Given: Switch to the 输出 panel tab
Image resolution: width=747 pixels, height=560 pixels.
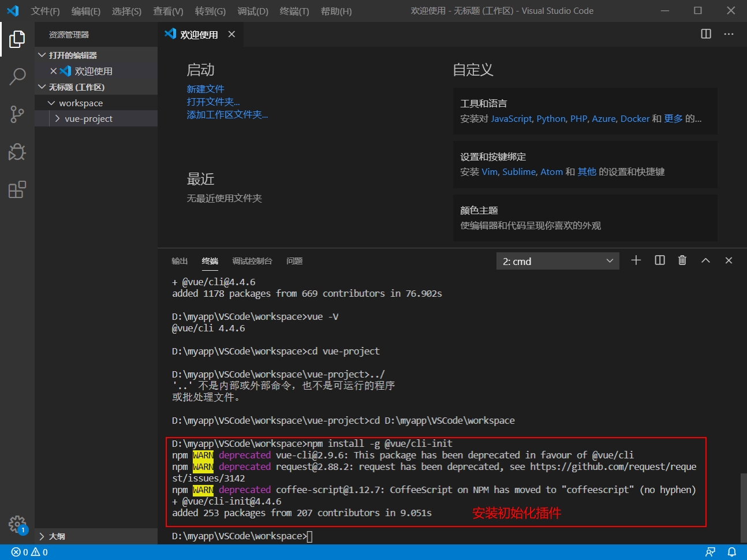Looking at the screenshot, I should pos(180,261).
